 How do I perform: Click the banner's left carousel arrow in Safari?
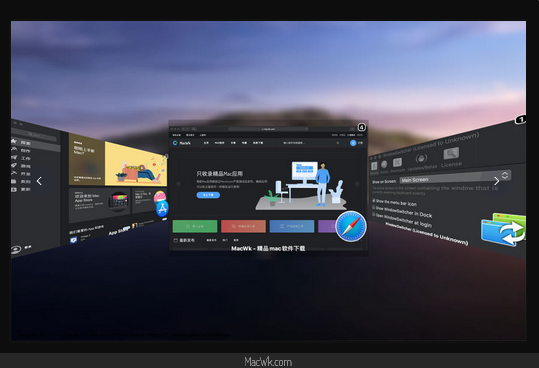click(x=178, y=184)
